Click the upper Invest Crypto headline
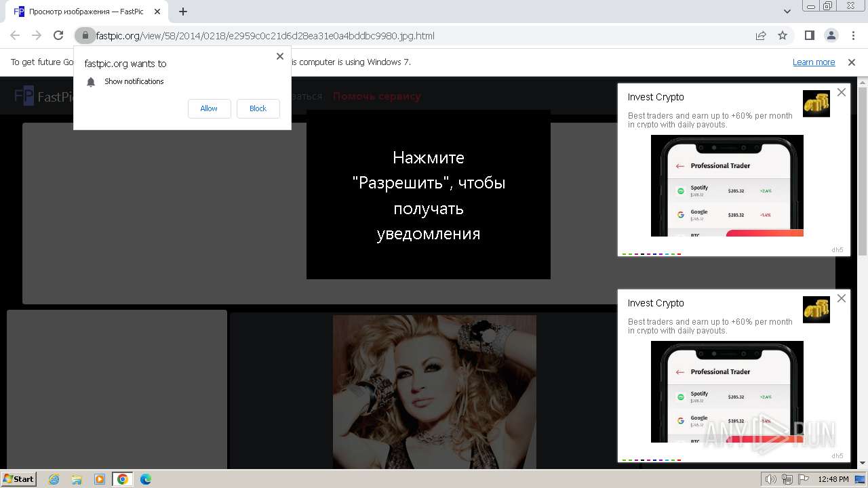This screenshot has height=488, width=868. (x=656, y=97)
